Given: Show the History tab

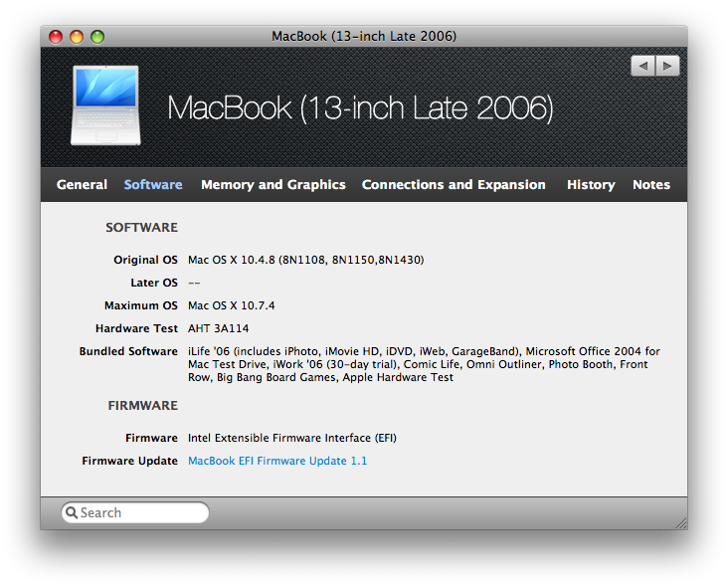Looking at the screenshot, I should pyautogui.click(x=591, y=185).
